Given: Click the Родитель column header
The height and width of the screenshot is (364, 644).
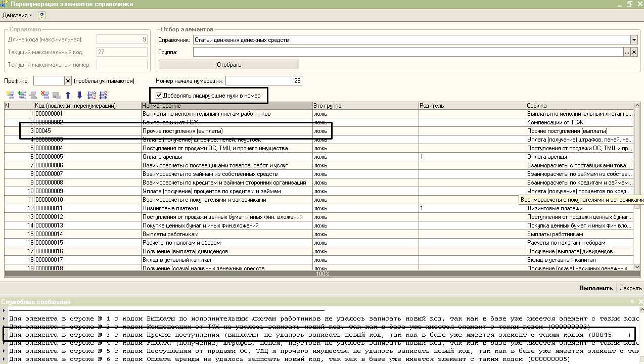Looking at the screenshot, I should click(472, 106).
